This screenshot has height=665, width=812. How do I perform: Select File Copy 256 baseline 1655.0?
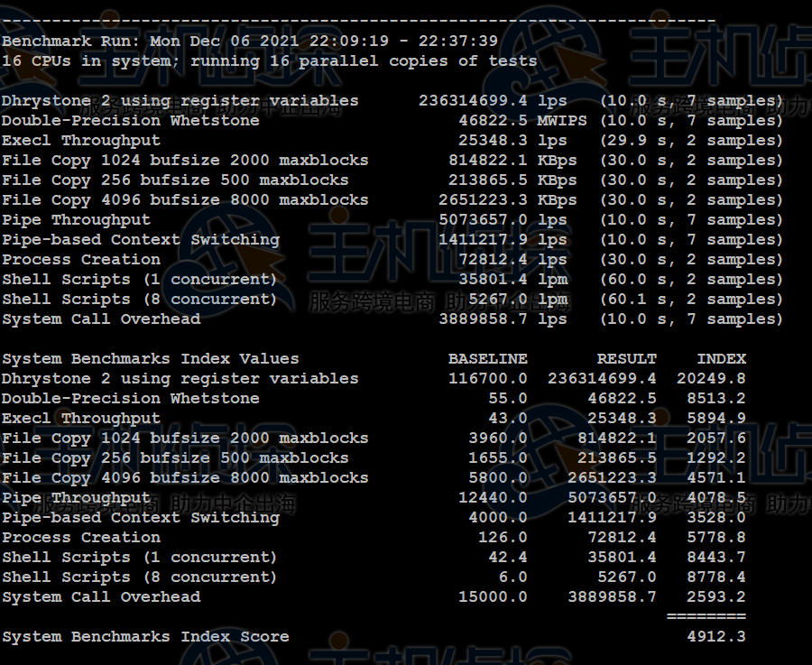click(498, 457)
